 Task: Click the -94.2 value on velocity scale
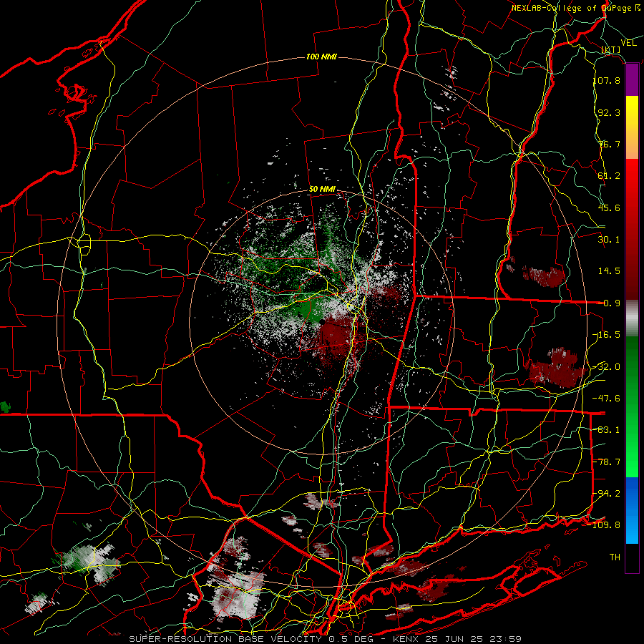pos(607,494)
